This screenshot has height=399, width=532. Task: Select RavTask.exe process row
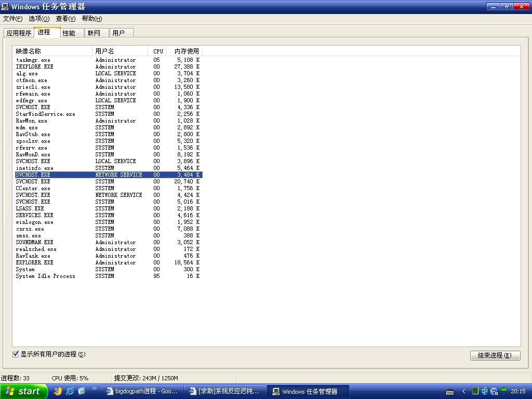(109, 256)
